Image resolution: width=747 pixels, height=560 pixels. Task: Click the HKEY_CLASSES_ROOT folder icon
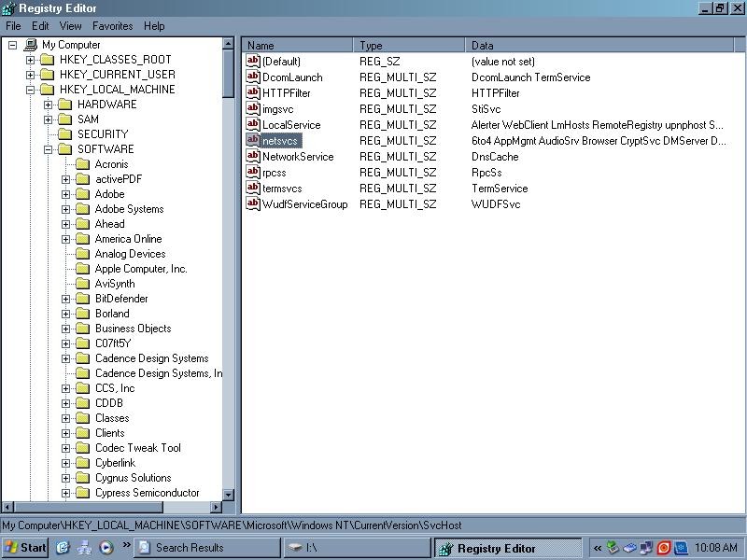(48, 60)
